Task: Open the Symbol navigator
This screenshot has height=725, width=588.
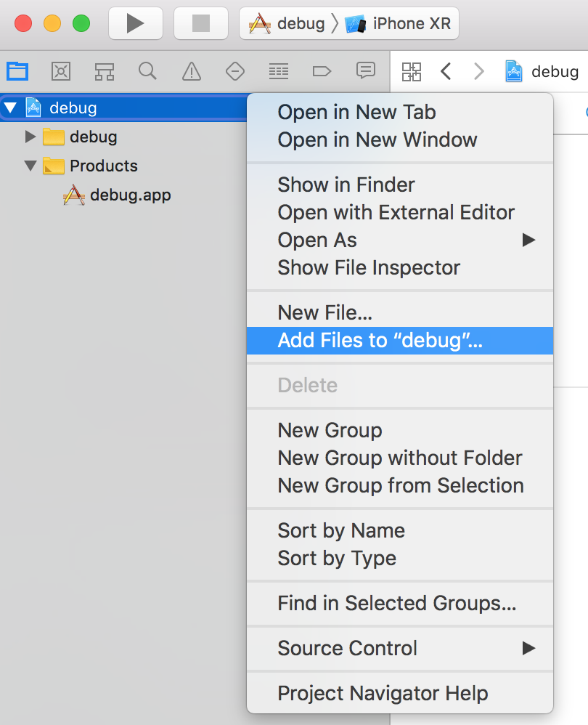Action: coord(104,71)
